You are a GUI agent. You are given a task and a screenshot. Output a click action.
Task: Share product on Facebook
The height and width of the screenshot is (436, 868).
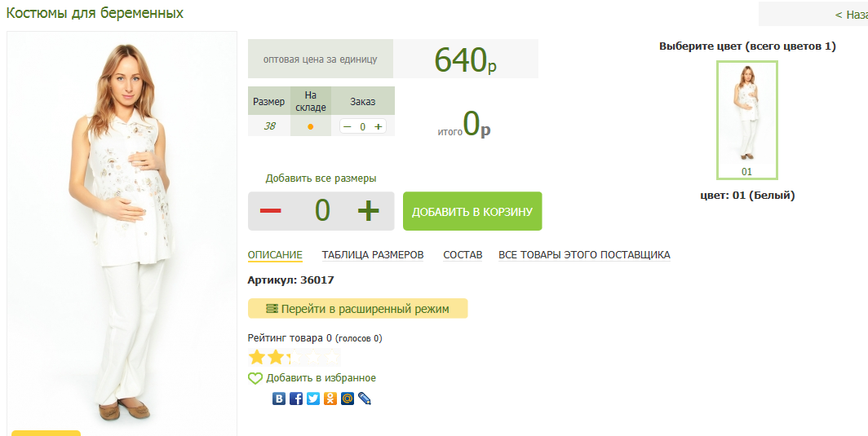296,399
